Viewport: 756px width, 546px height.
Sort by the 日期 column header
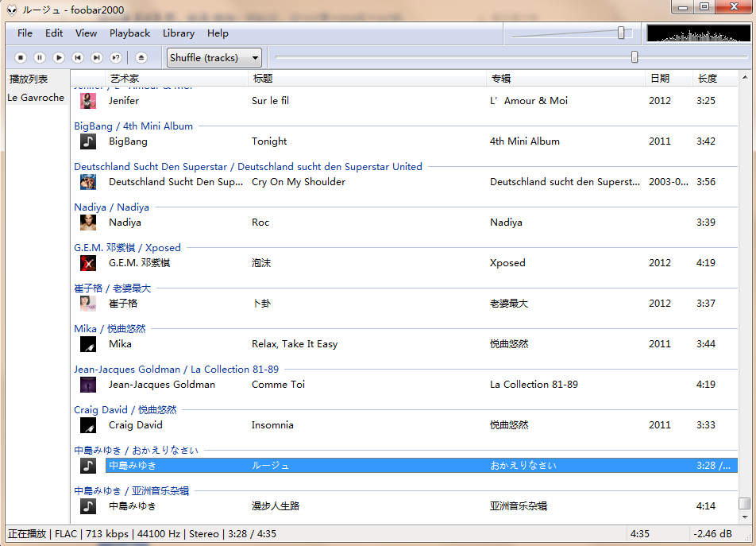[669, 79]
